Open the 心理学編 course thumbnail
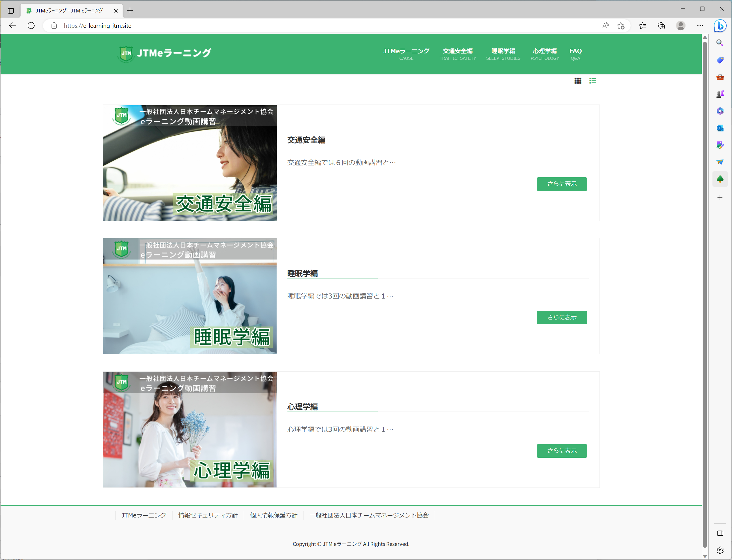Image resolution: width=732 pixels, height=560 pixels. point(189,429)
